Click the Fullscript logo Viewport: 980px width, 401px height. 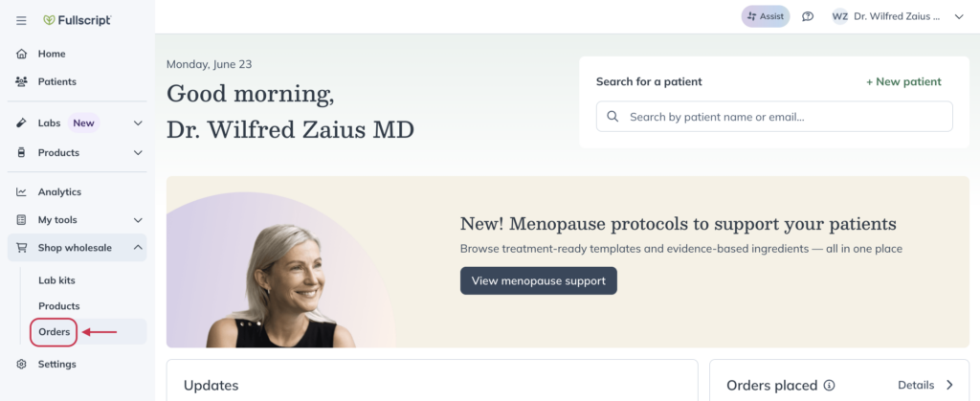pyautogui.click(x=78, y=20)
